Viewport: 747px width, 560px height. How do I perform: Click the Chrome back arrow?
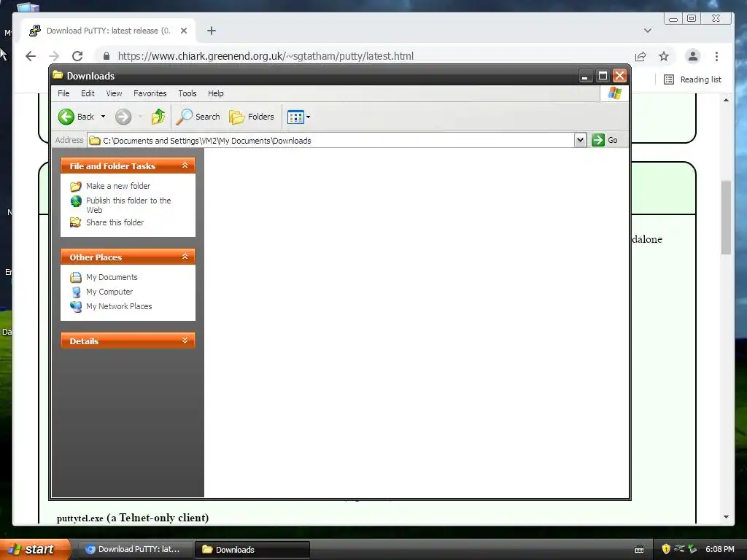click(x=31, y=56)
